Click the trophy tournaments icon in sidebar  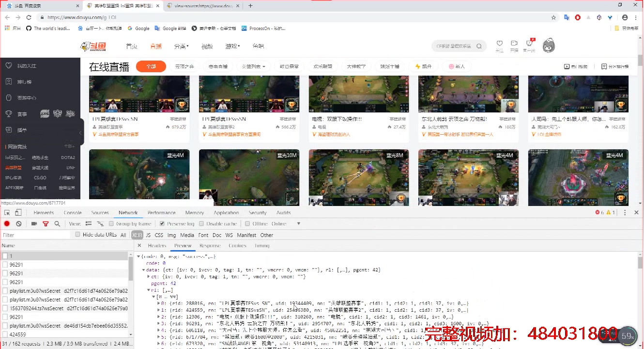(x=9, y=114)
